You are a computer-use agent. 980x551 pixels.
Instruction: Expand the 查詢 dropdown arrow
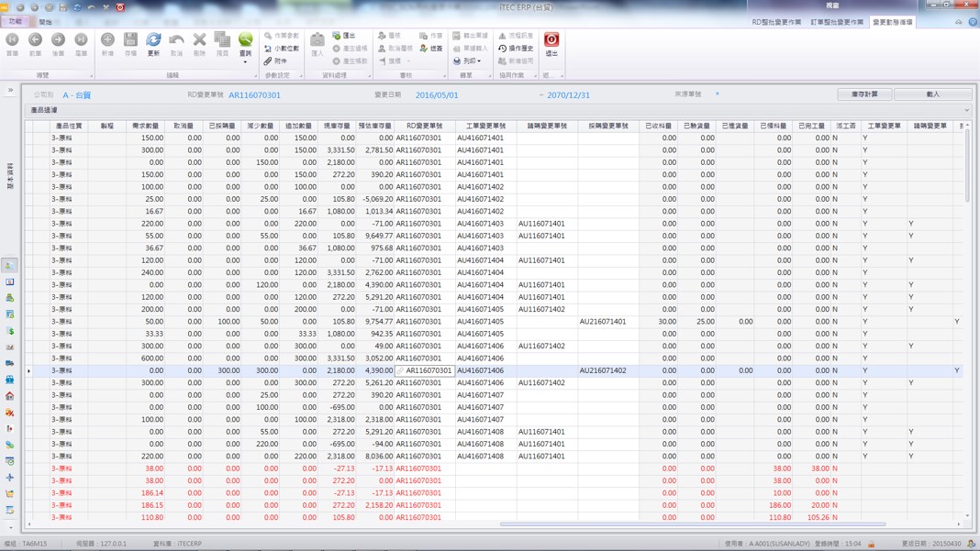245,62
